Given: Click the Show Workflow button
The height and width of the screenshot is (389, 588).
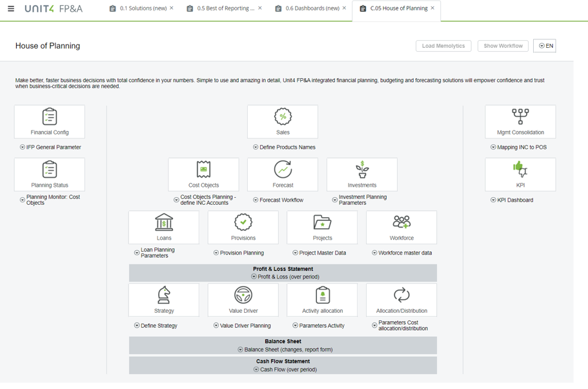Looking at the screenshot, I should click(x=503, y=45).
